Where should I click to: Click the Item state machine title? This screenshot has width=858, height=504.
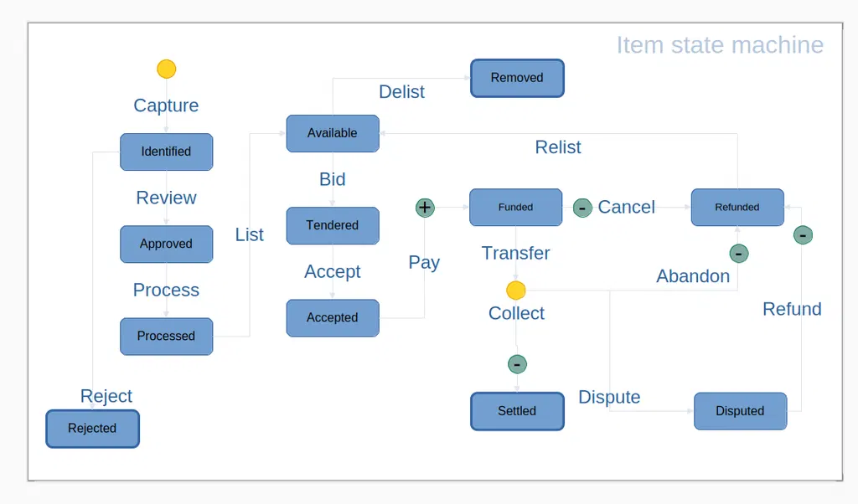tap(720, 45)
